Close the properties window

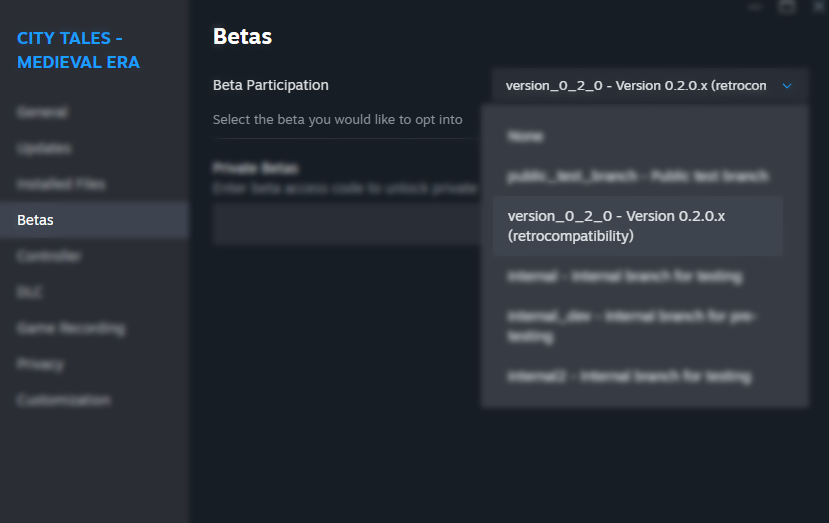(x=818, y=6)
